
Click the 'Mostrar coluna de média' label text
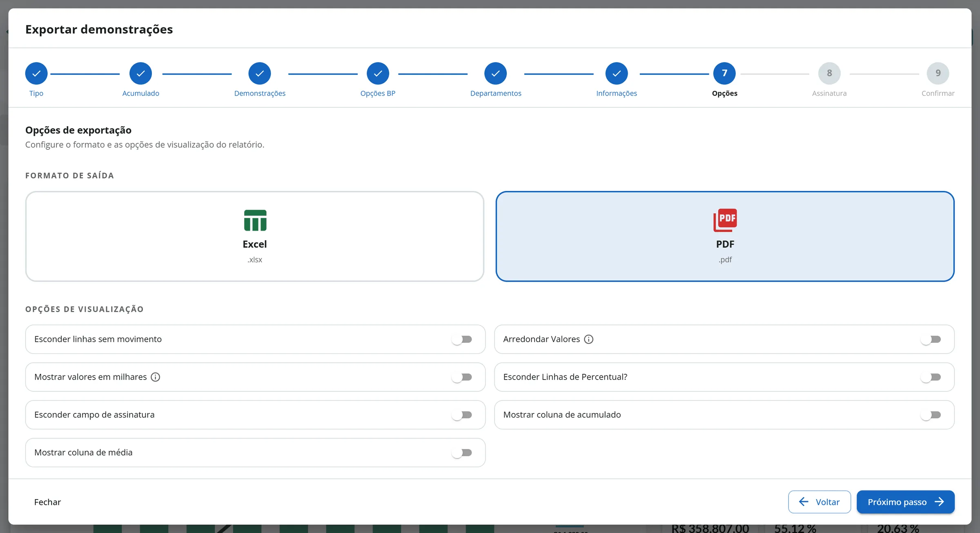[x=83, y=453]
